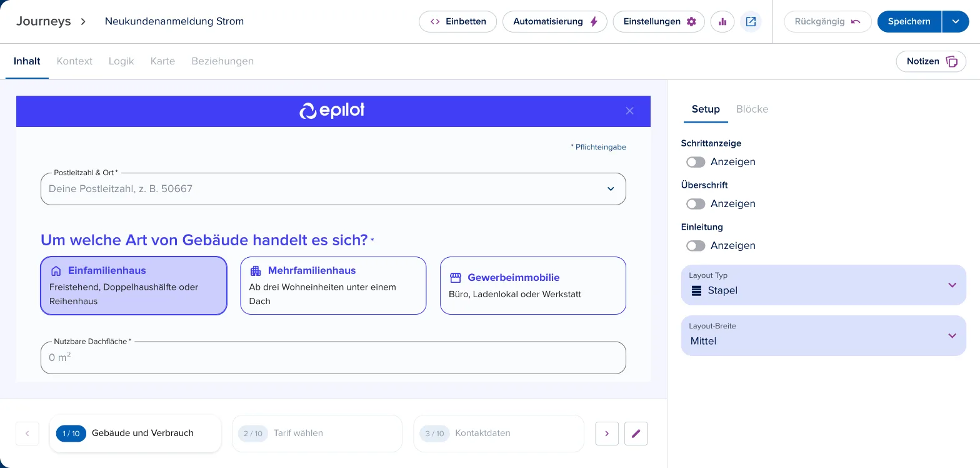980x468 pixels.
Task: Select the Inhalt tab
Action: click(27, 61)
